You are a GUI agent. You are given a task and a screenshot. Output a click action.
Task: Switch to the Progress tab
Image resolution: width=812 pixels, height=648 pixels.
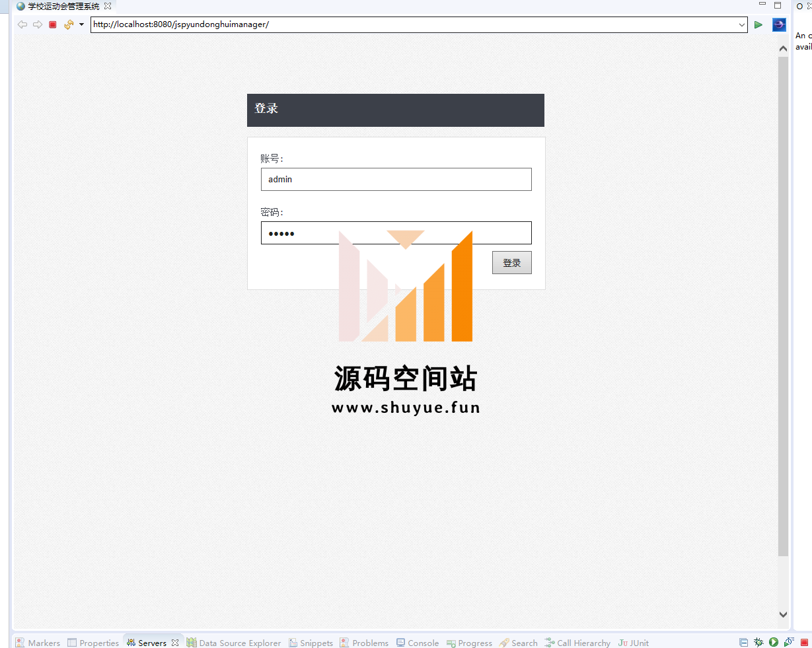click(x=469, y=643)
